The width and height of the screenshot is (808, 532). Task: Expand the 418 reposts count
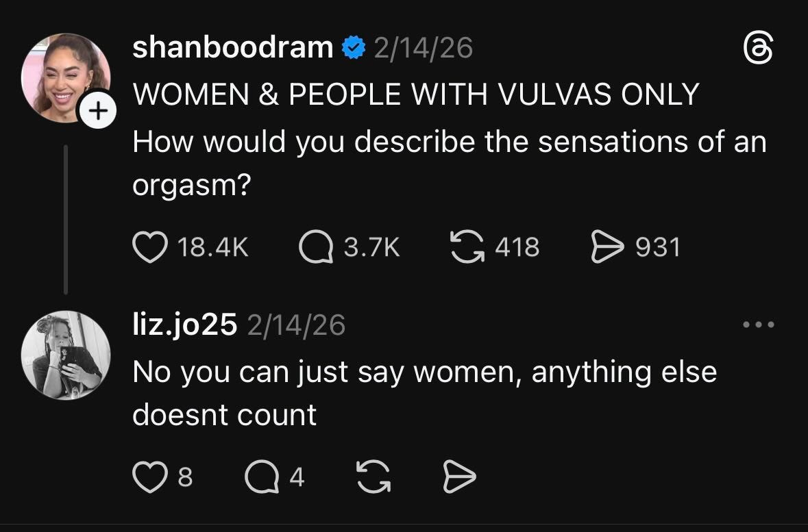point(517,248)
